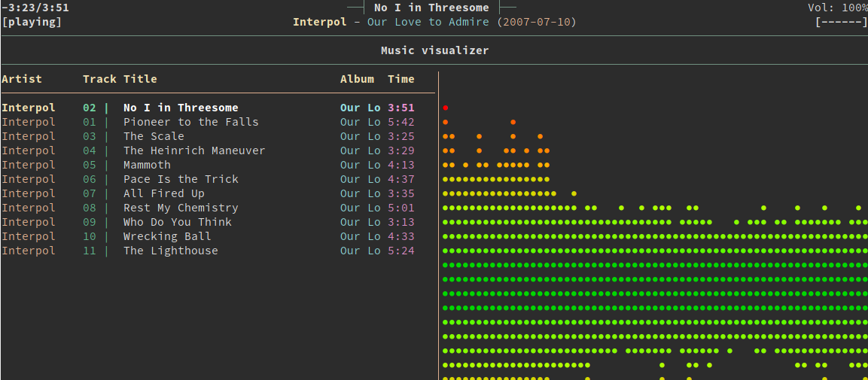Click "The Scale" in the playlist
This screenshot has height=380, width=868.
tap(154, 136)
